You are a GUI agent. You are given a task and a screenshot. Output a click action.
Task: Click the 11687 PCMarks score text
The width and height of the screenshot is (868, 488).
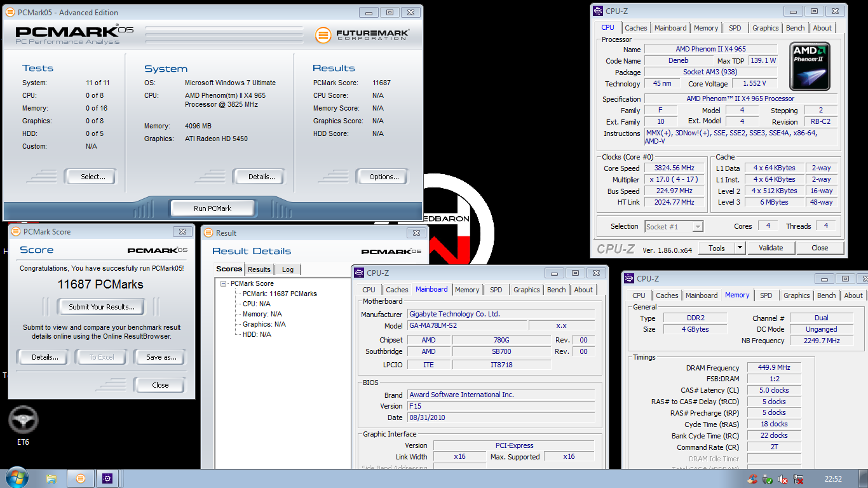click(100, 284)
